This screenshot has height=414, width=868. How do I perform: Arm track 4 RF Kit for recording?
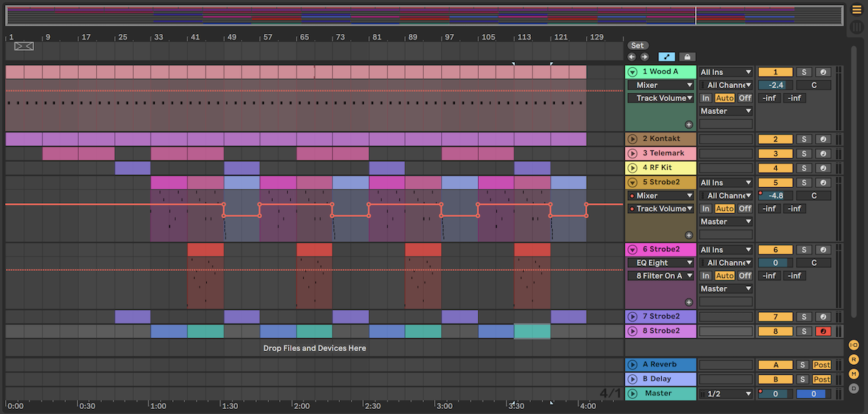[x=822, y=168]
